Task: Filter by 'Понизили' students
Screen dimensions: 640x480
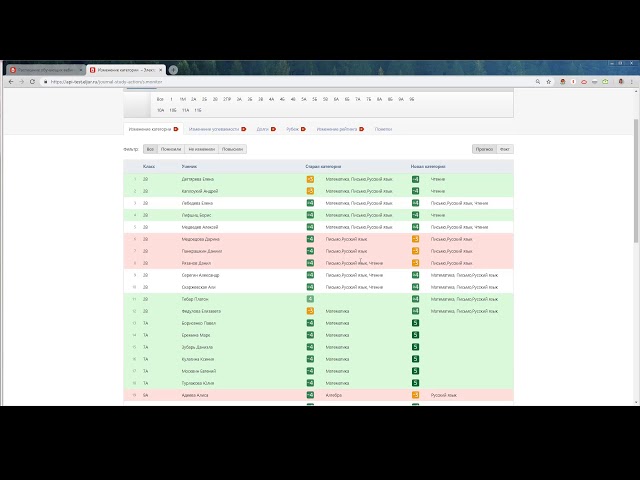Action: (171, 149)
